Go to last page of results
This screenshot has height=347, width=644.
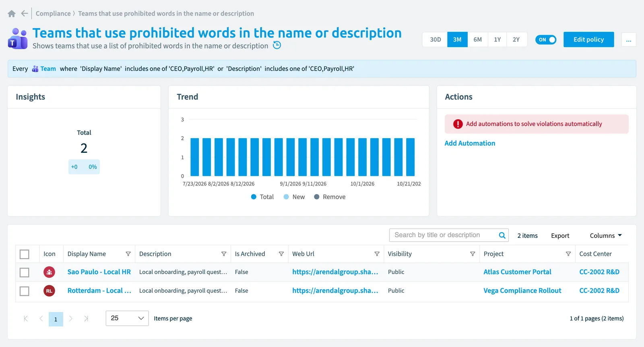coord(86,318)
